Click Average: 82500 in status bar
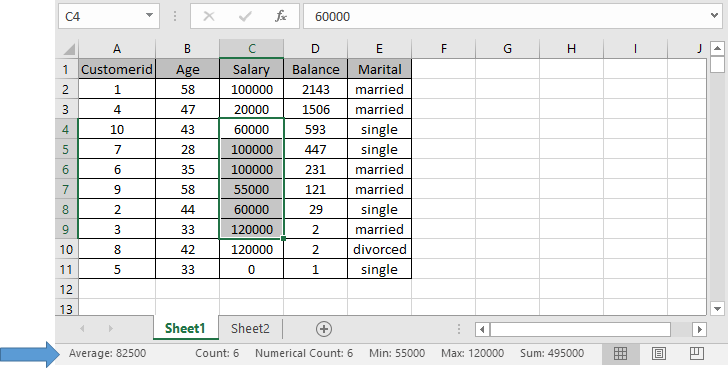The height and width of the screenshot is (369, 728). click(x=107, y=353)
